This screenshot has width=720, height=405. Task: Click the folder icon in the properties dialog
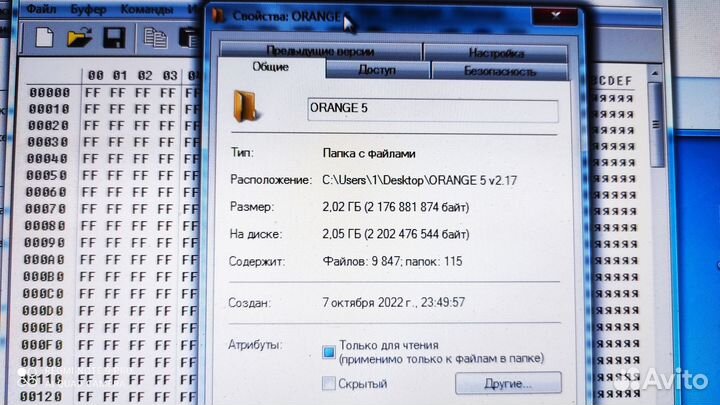[x=245, y=107]
